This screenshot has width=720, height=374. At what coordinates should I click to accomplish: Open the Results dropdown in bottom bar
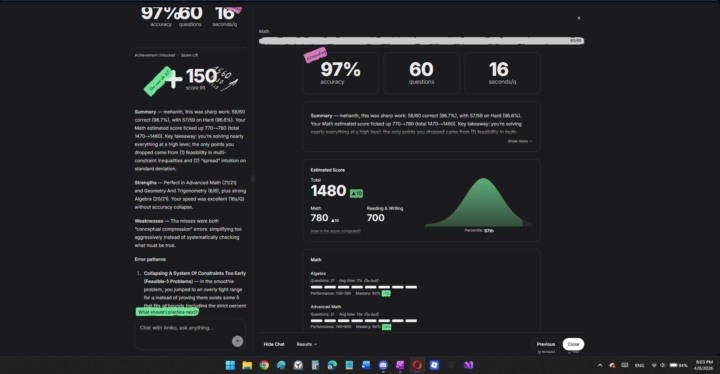(x=306, y=344)
